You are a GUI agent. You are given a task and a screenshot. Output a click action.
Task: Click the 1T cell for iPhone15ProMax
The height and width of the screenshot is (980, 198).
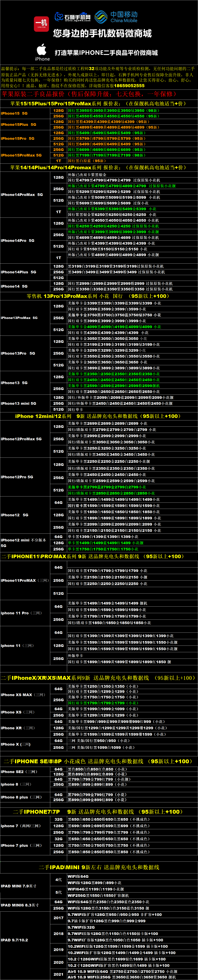coord(59,161)
